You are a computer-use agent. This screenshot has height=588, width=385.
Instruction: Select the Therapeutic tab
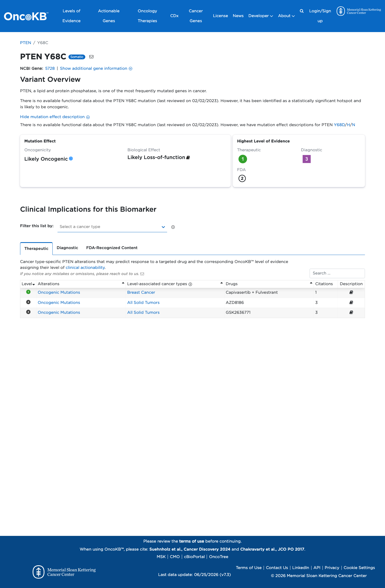tap(36, 249)
